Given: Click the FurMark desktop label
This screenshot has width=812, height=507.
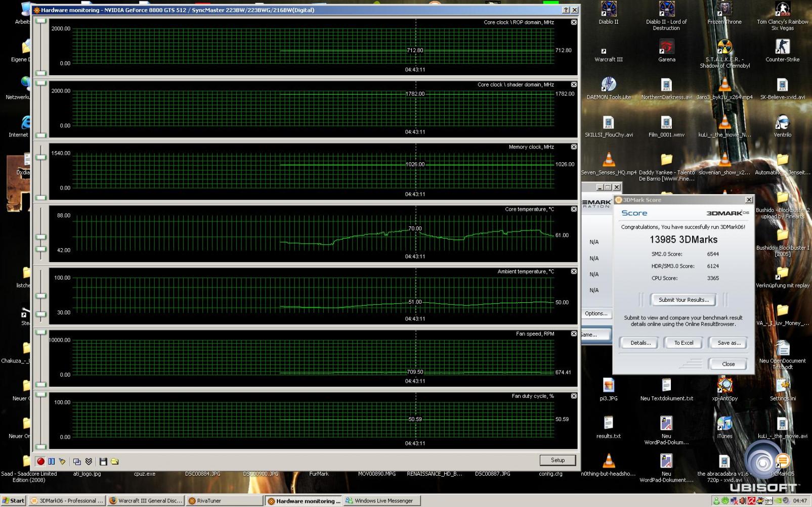Looking at the screenshot, I should [319, 474].
